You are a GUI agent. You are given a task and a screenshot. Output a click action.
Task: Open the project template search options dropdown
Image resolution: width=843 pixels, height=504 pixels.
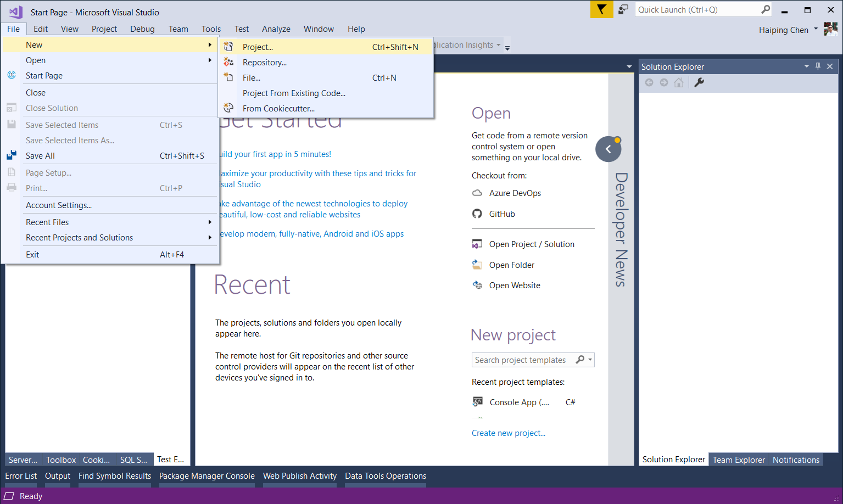(590, 360)
